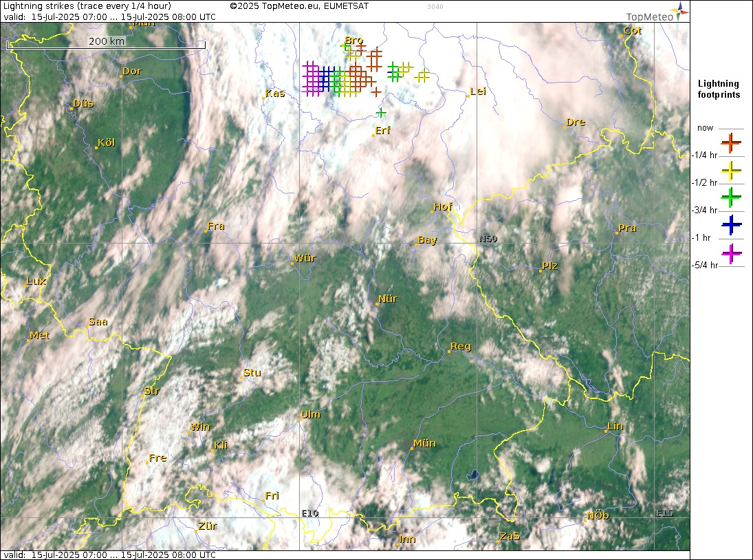Click the 'E15' longitude label
The image size is (753, 560).
[665, 513]
